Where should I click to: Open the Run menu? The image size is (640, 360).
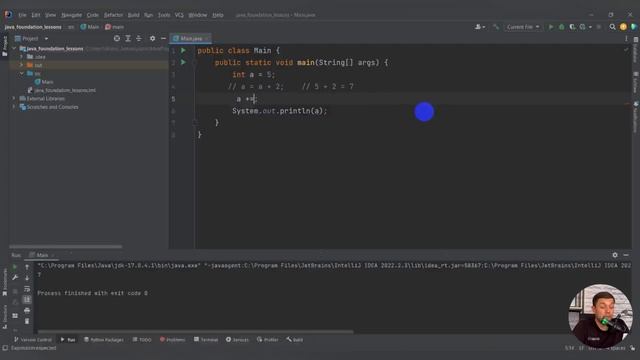149,15
